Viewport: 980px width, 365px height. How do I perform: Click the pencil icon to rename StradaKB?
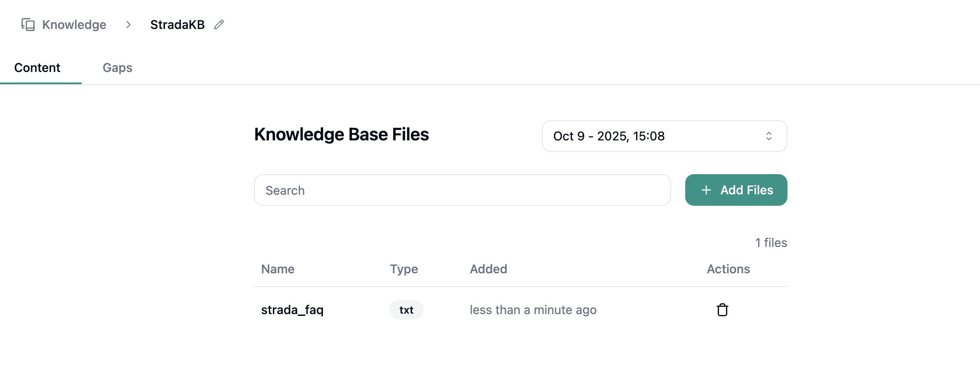pyautogui.click(x=219, y=25)
